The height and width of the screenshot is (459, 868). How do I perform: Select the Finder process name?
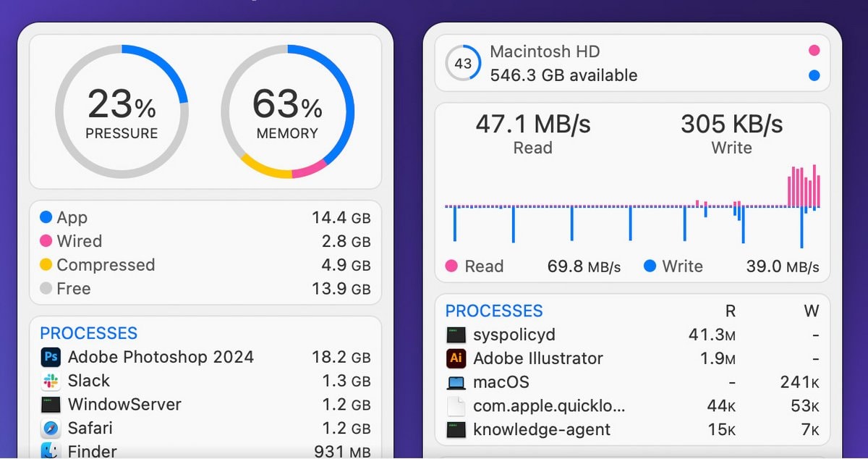[92, 451]
